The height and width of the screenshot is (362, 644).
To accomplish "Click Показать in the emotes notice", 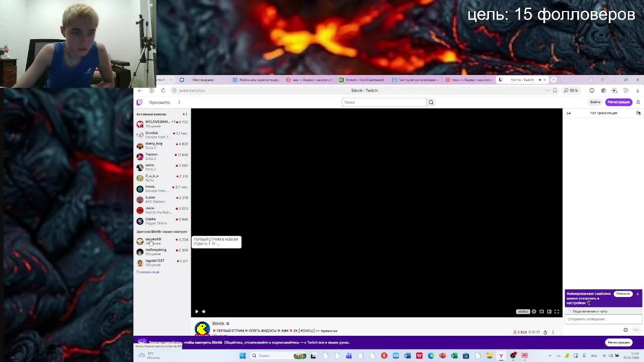I will [623, 294].
